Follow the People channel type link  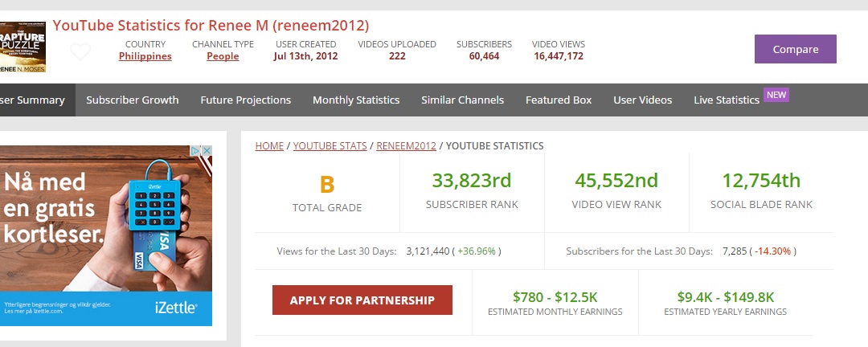[223, 56]
